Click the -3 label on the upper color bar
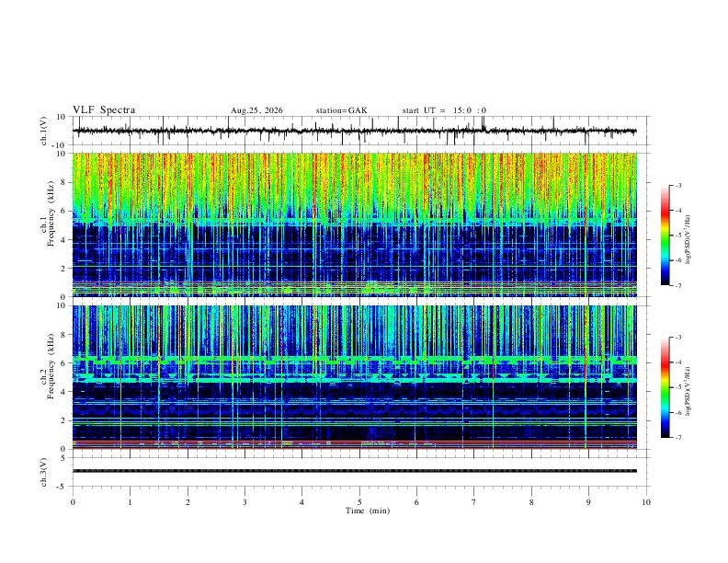 pyautogui.click(x=677, y=185)
